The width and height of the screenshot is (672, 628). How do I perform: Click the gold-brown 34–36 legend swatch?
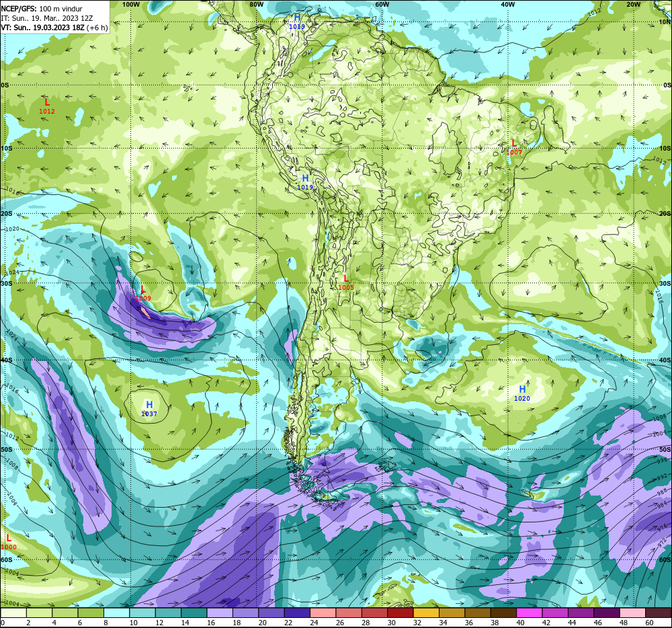[x=452, y=613]
